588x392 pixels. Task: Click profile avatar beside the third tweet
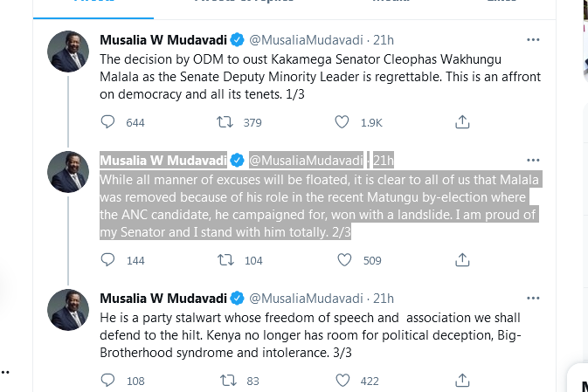[67, 311]
